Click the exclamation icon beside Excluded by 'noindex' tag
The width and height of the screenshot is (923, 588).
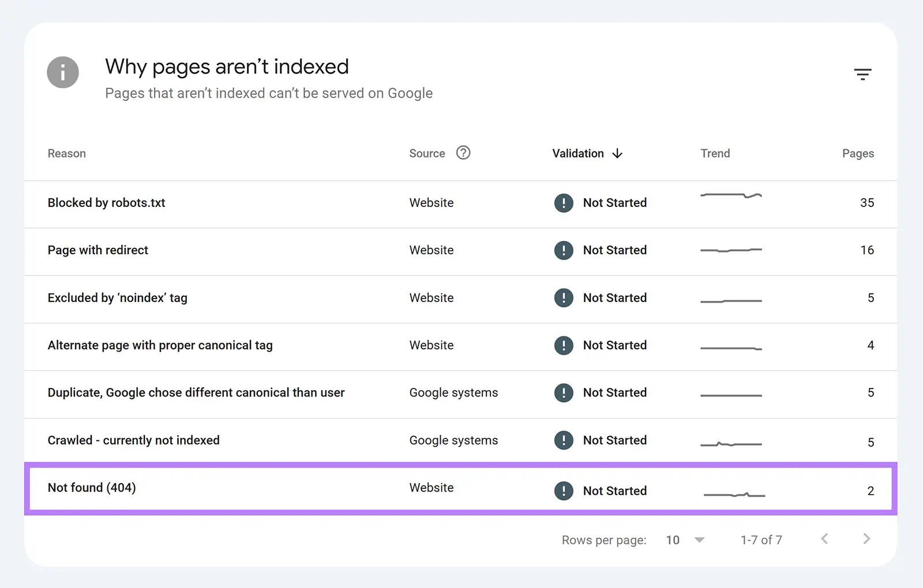click(564, 297)
